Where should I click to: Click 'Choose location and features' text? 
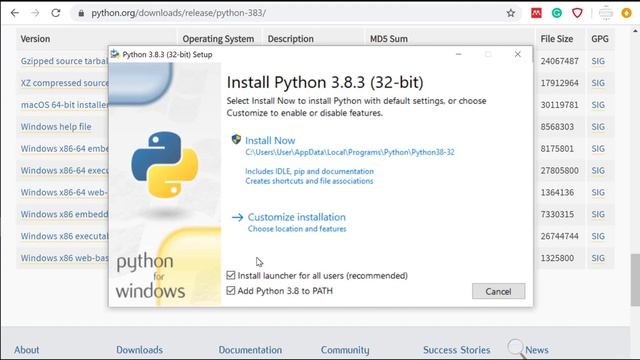point(297,229)
